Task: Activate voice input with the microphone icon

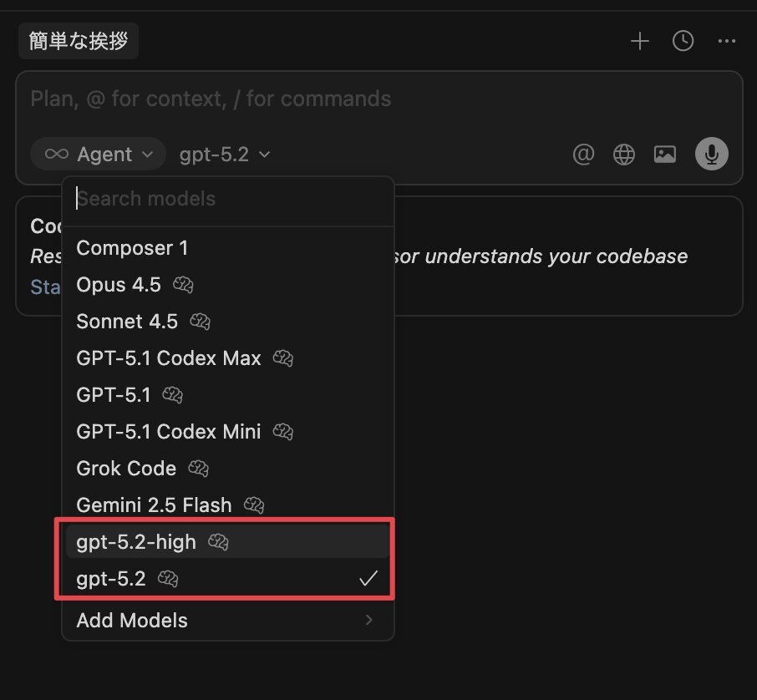Action: pyautogui.click(x=711, y=154)
